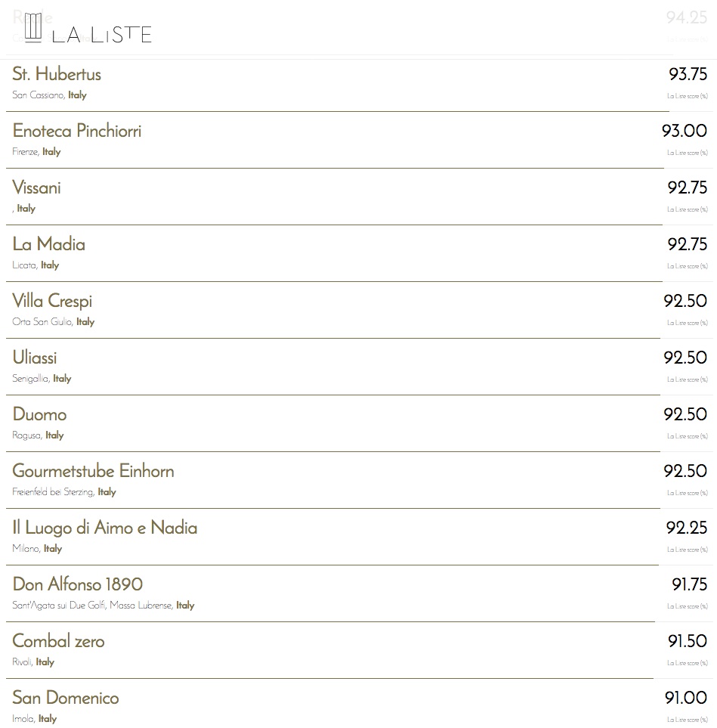Click the 91.75 score for Don Alfonso 1890

point(689,584)
